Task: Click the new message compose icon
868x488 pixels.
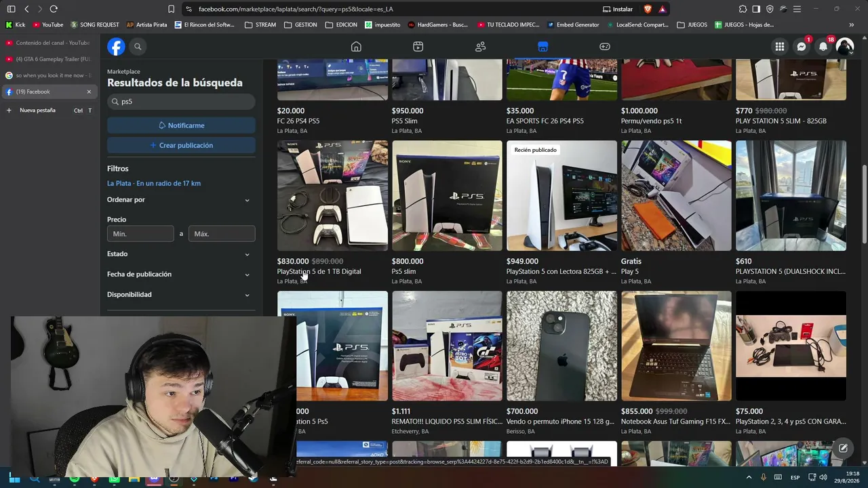Action: pos(843,448)
